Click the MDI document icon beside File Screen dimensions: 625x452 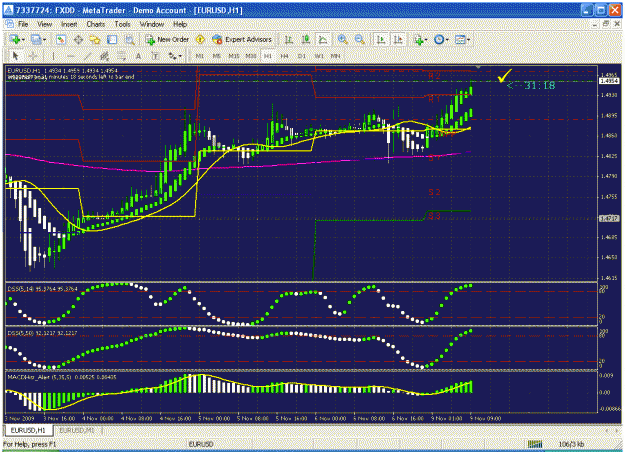pos(9,24)
